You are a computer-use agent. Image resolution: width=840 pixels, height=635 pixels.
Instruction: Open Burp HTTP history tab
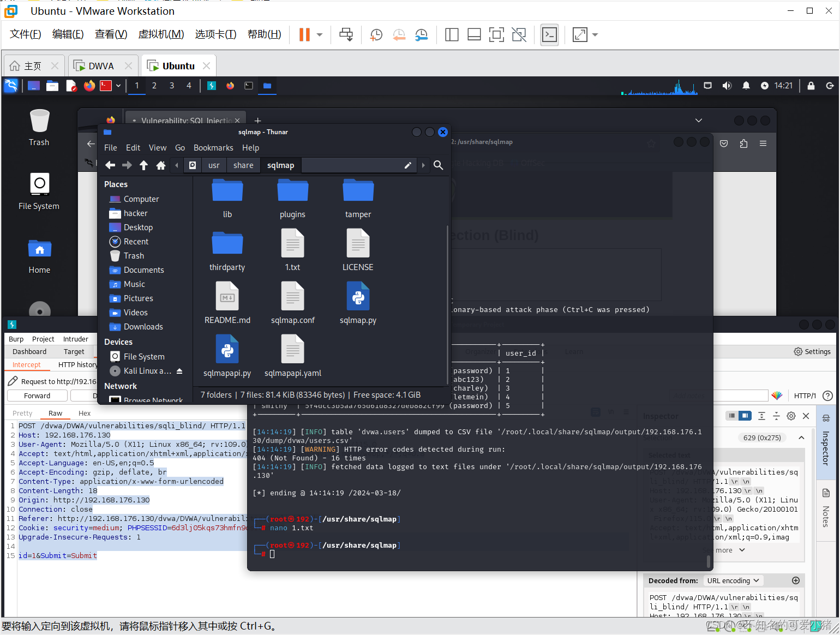[77, 364]
